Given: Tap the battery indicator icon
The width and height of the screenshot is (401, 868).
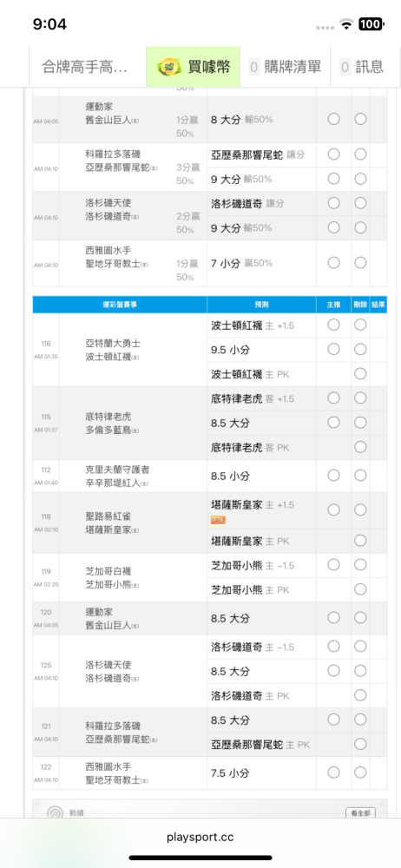Looking at the screenshot, I should (371, 23).
